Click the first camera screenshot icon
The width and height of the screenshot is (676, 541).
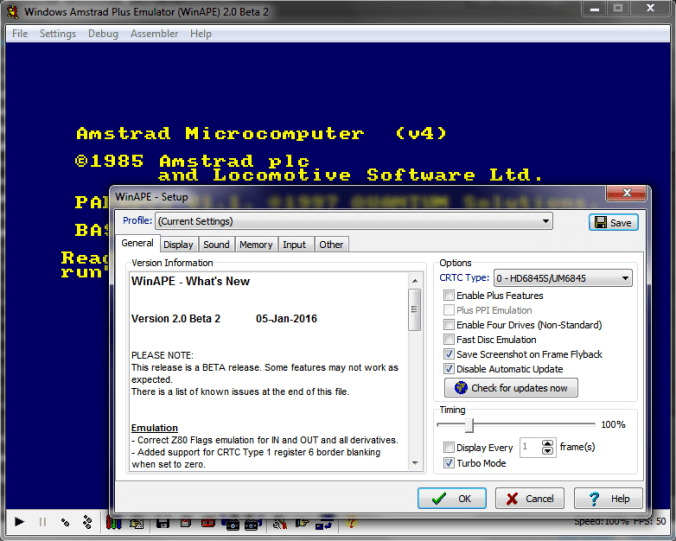click(x=232, y=523)
